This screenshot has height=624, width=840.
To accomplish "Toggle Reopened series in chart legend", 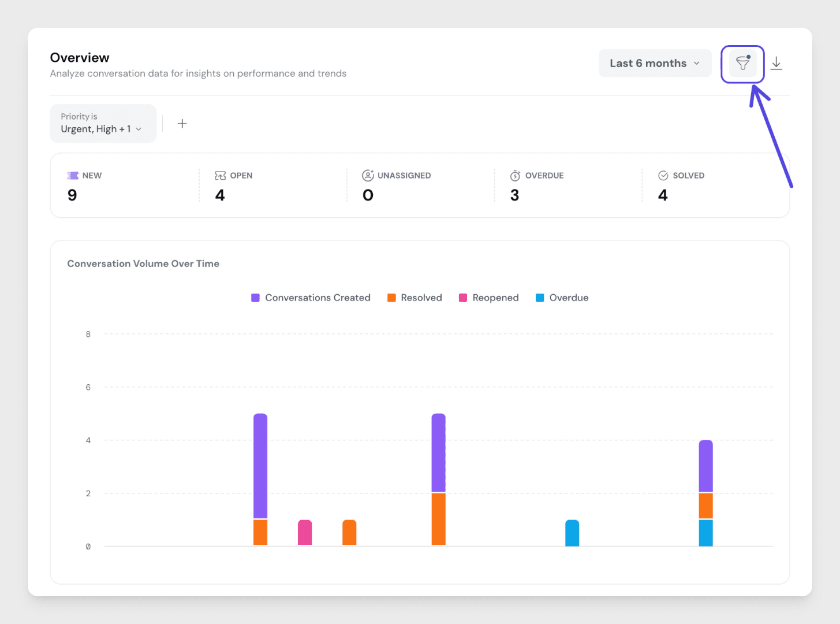I will coord(488,298).
